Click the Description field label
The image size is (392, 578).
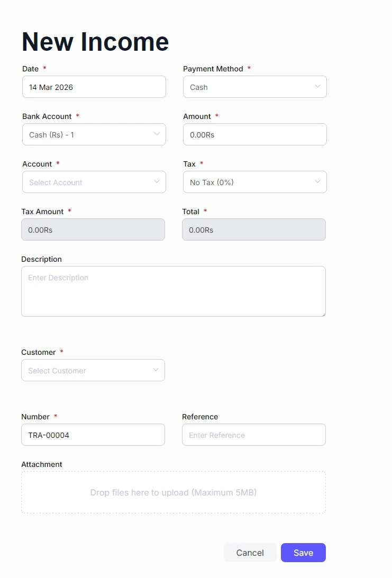41,259
